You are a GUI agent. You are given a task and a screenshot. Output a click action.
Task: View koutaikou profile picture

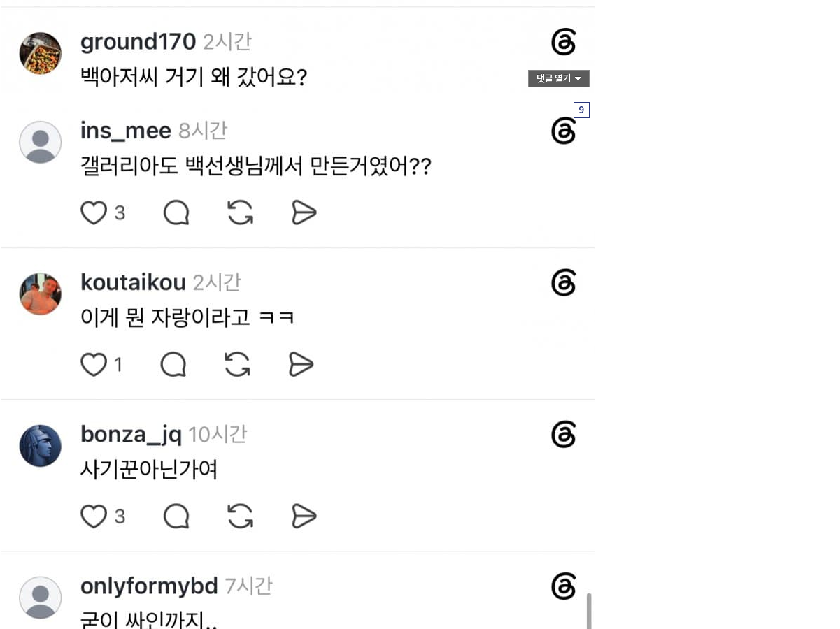tap(41, 294)
